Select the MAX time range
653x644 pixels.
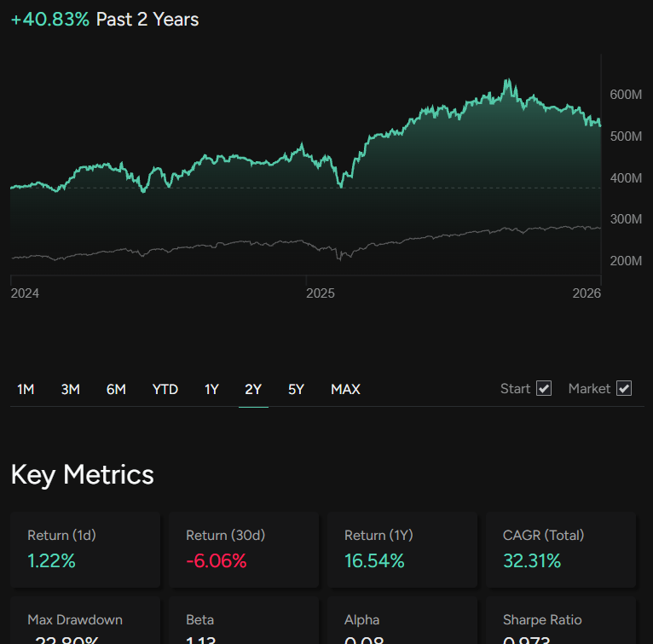click(345, 389)
